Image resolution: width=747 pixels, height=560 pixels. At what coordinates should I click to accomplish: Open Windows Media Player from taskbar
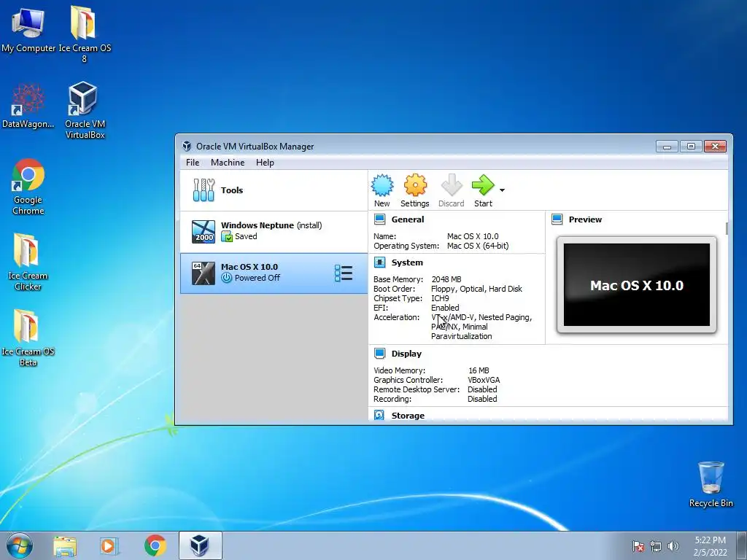109,546
